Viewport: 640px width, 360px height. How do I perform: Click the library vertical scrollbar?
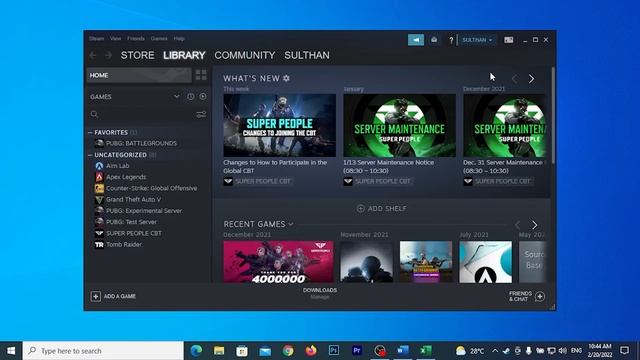coord(553,116)
